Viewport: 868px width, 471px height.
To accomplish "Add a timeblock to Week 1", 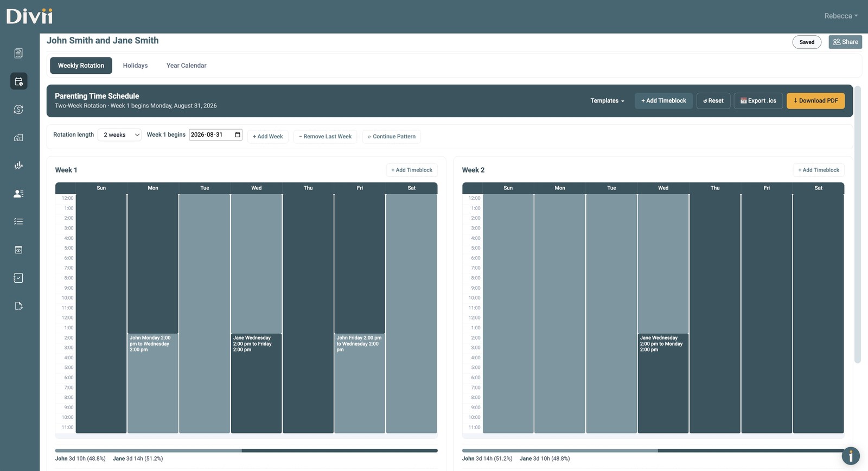I will point(412,170).
